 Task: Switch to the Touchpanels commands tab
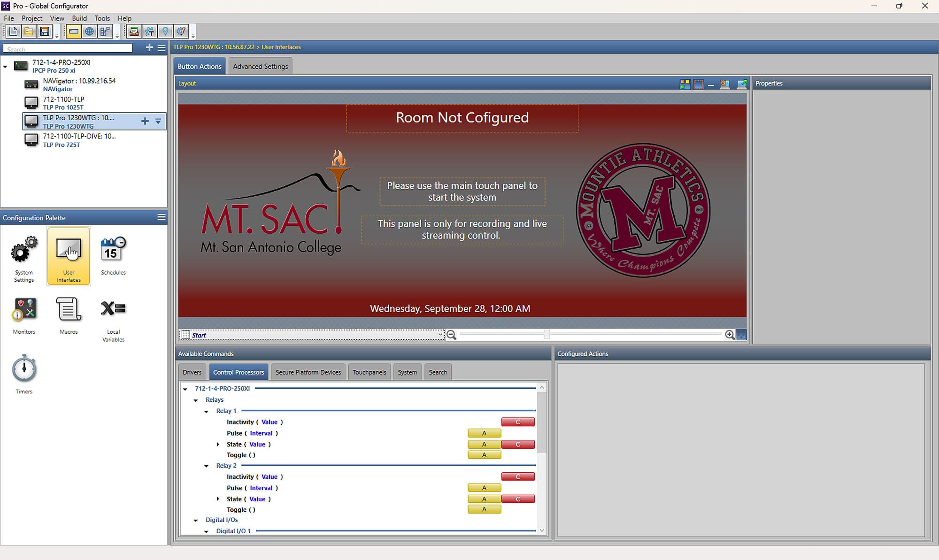(369, 372)
